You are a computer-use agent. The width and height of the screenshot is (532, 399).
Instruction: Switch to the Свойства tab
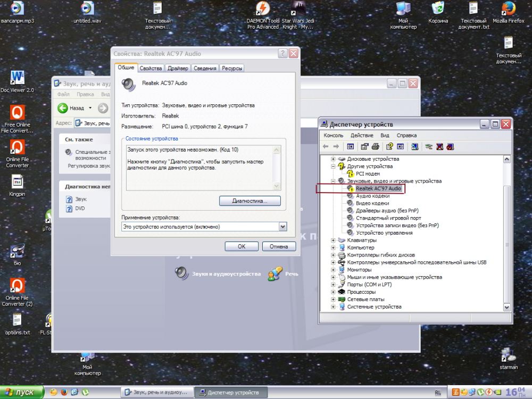pyautogui.click(x=151, y=68)
